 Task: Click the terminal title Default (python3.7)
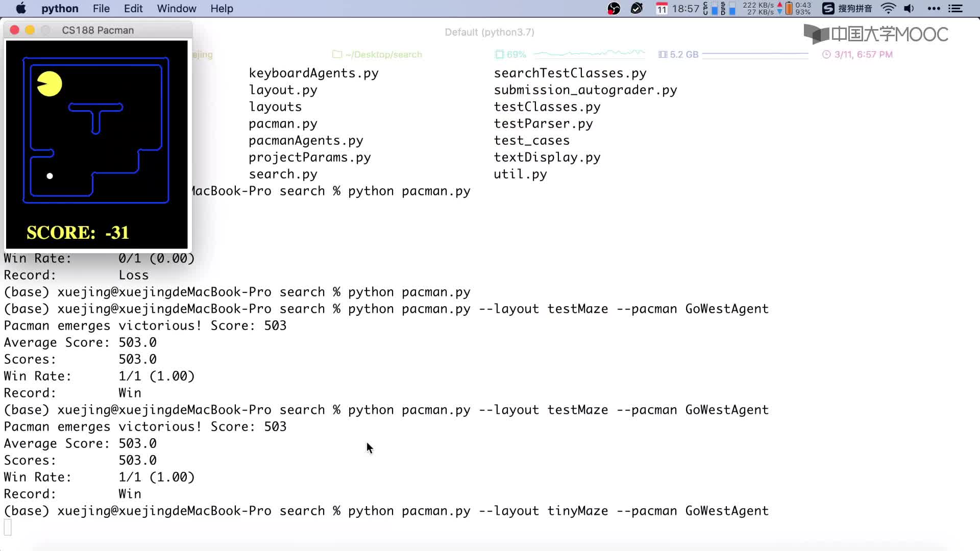(x=489, y=32)
